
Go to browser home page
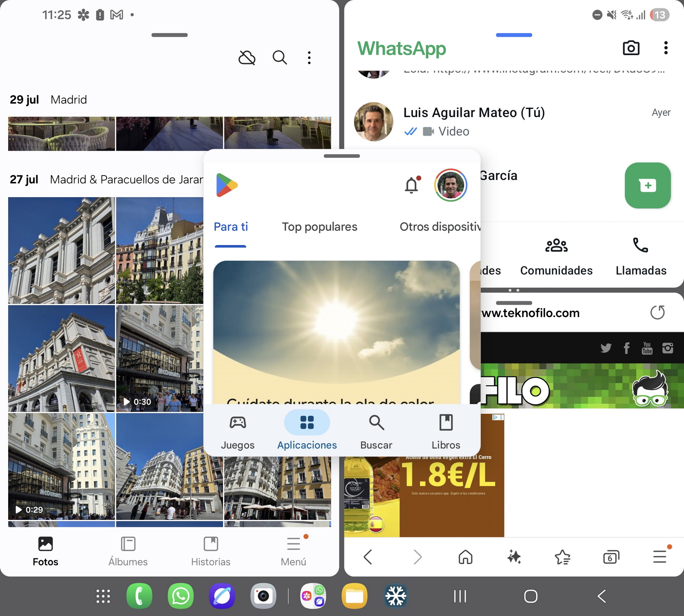point(465,557)
